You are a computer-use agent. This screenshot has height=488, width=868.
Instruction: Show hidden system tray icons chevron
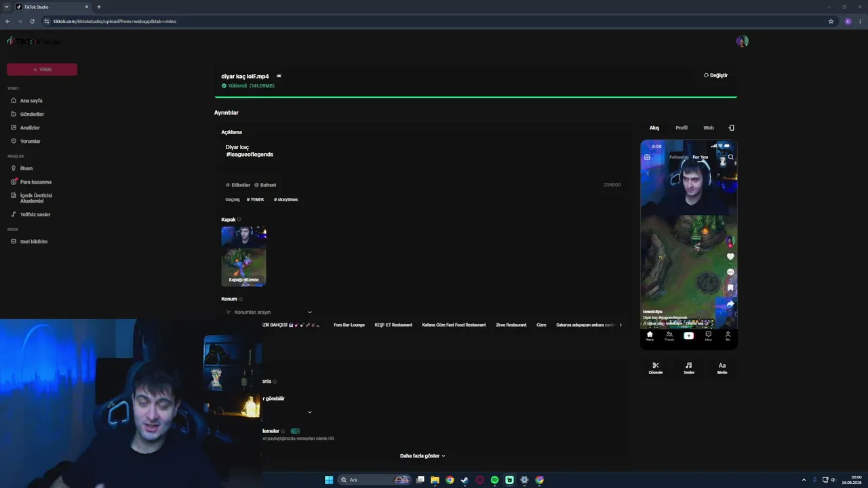[804, 480]
